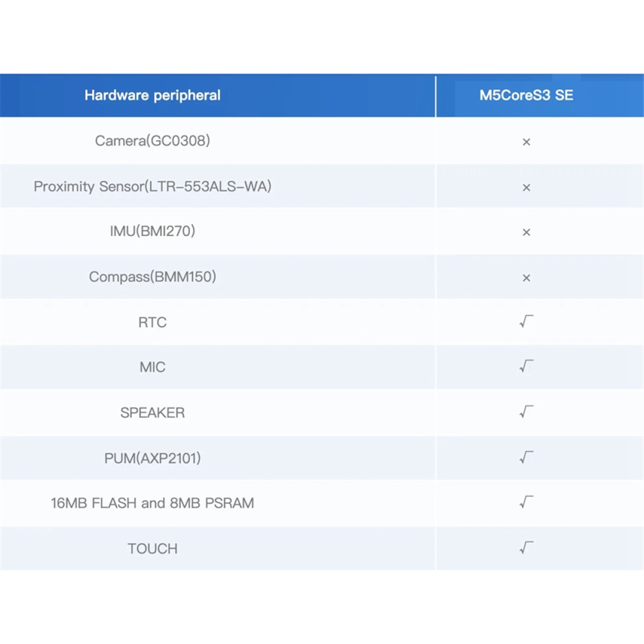Click the X mark in the Proximity Sensor row

click(526, 188)
